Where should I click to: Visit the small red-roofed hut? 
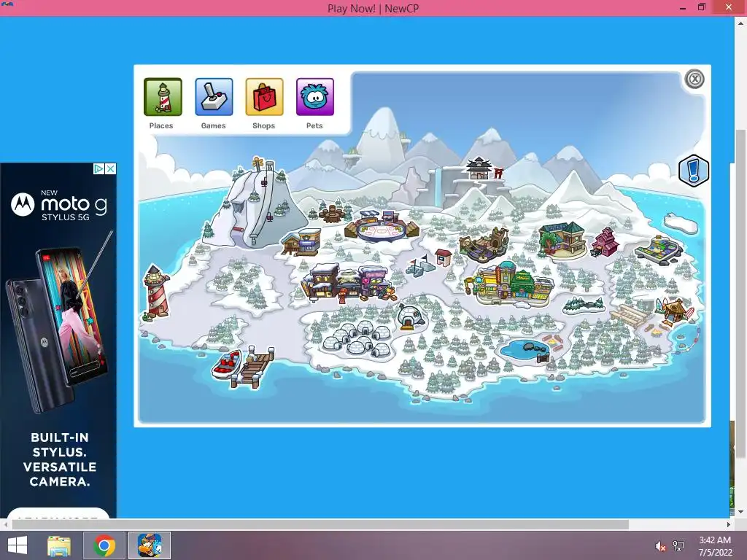coord(443,257)
